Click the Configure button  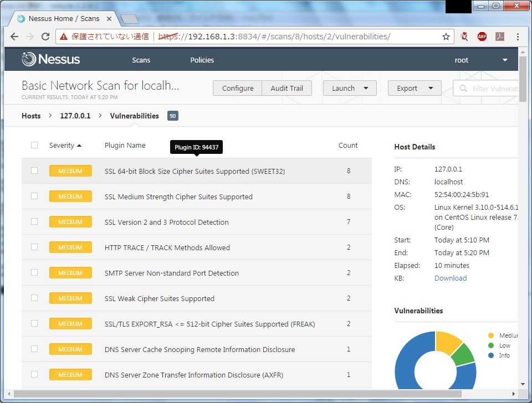238,88
